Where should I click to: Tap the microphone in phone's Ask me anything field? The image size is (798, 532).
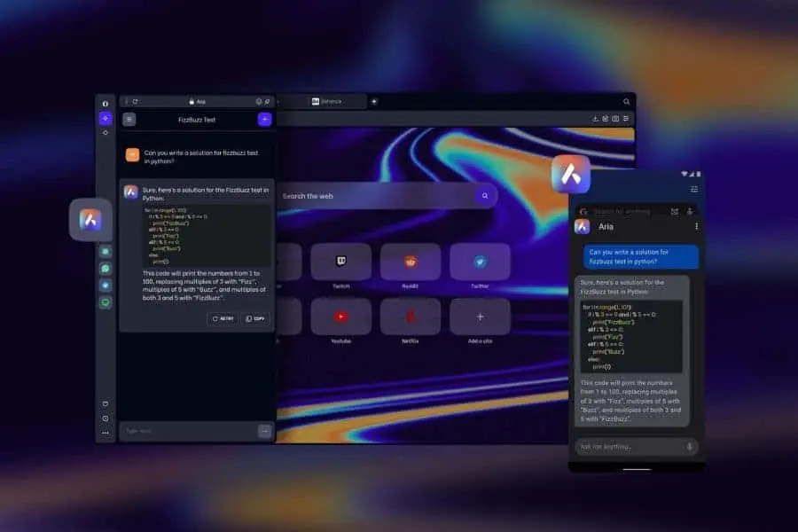pyautogui.click(x=690, y=447)
